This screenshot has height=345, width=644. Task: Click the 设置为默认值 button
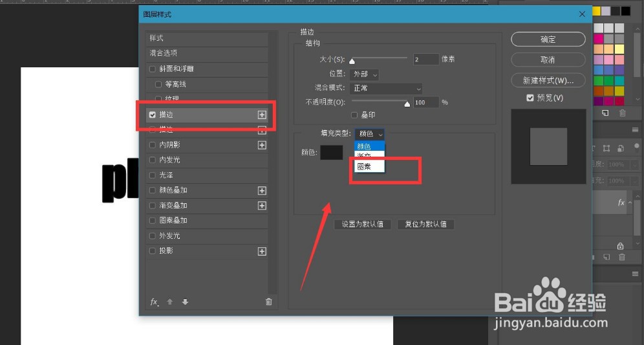363,224
